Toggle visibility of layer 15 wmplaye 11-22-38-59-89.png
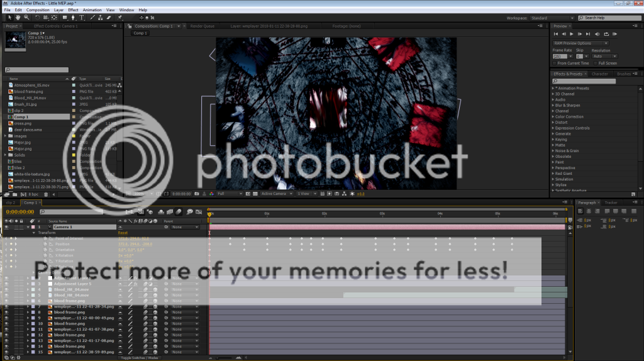Viewport: 644px width, 361px height. tap(6, 352)
